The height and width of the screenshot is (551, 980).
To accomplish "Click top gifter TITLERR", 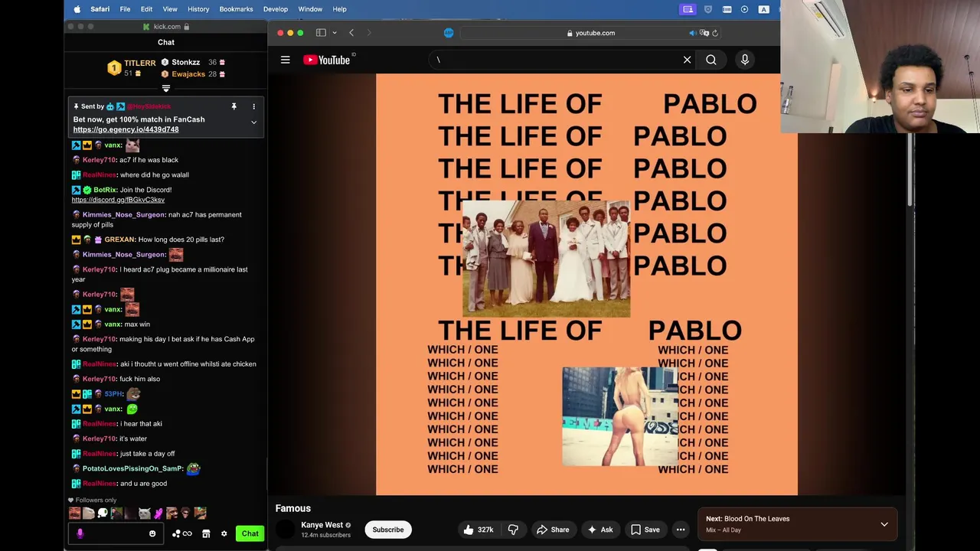I will [x=139, y=63].
